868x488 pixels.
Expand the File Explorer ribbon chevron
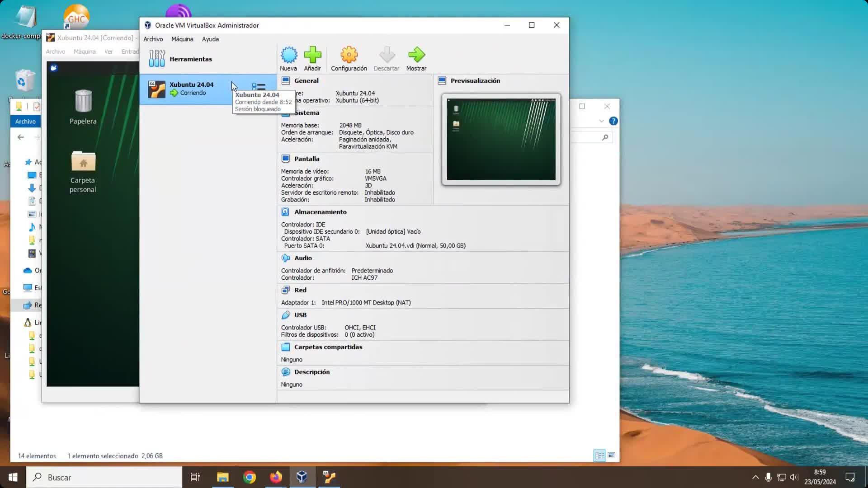click(x=601, y=121)
